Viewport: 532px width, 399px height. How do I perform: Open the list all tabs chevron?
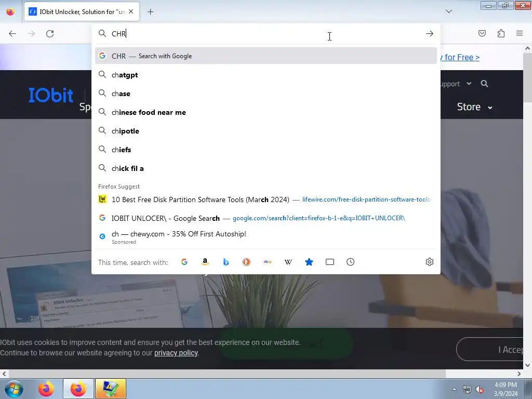click(x=448, y=11)
